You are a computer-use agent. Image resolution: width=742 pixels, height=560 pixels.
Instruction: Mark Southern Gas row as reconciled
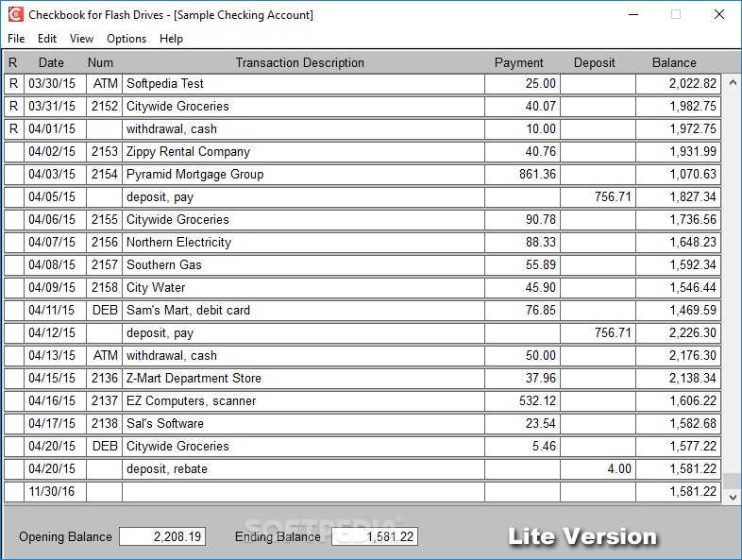point(14,265)
